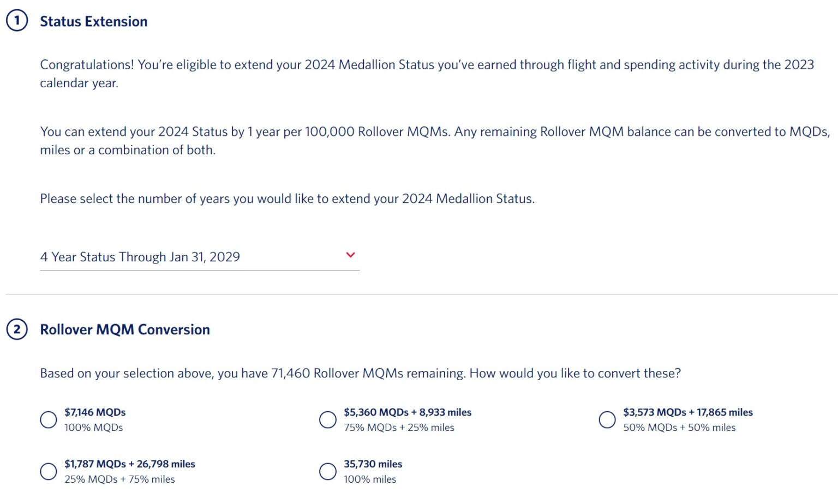Select the 35,730 miles radio button
The width and height of the screenshot is (838, 504).
click(328, 471)
